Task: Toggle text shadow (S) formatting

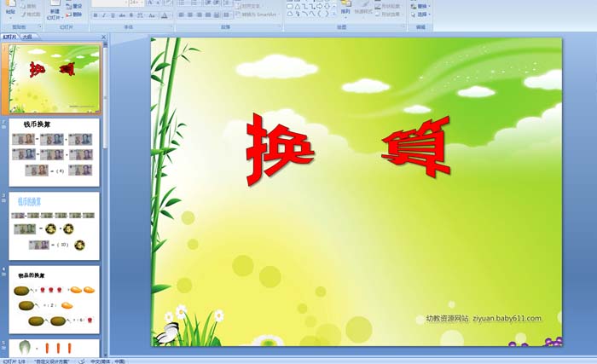Action: point(131,15)
